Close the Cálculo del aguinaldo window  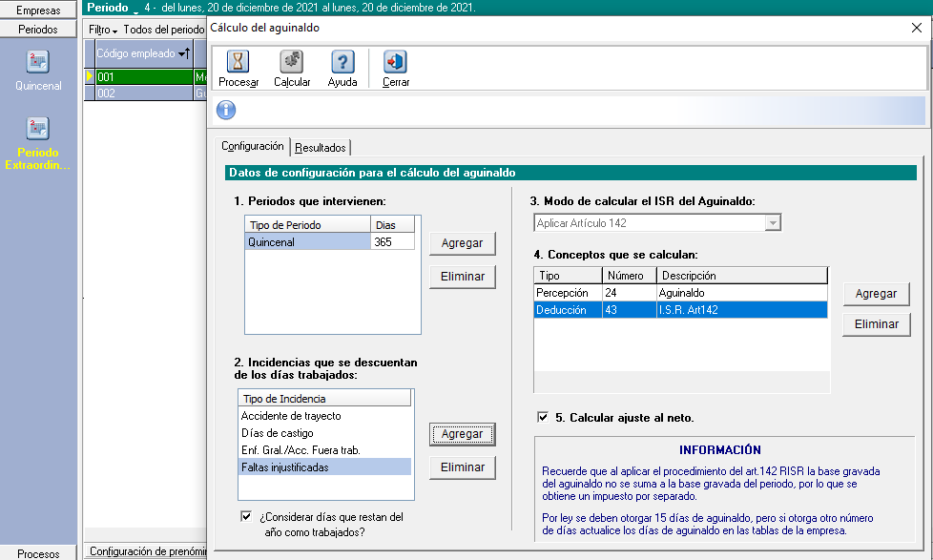[917, 28]
